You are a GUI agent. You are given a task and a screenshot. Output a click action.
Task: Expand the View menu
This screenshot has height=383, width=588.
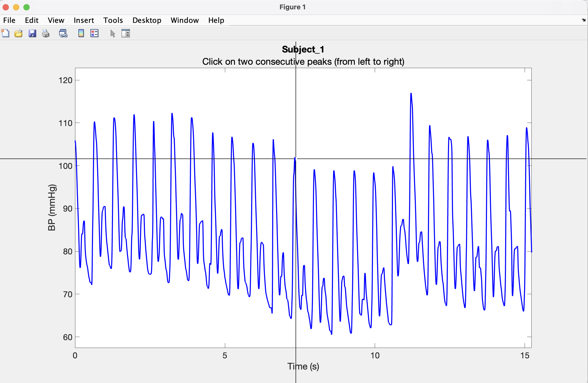(56, 20)
